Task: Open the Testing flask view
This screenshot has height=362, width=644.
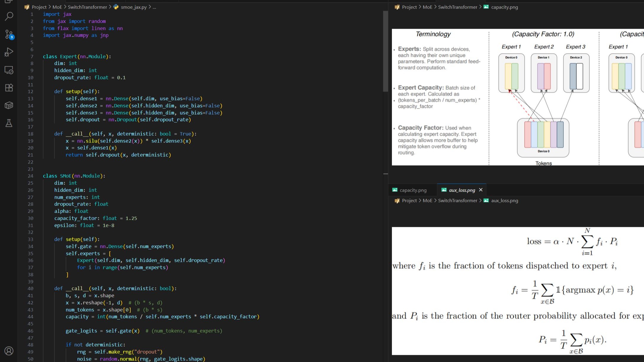Action: point(9,123)
